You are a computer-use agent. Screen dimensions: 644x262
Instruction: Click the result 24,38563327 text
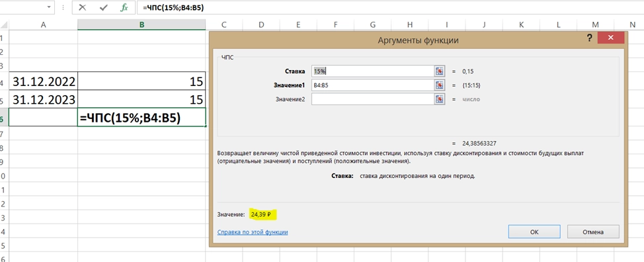pos(479,144)
